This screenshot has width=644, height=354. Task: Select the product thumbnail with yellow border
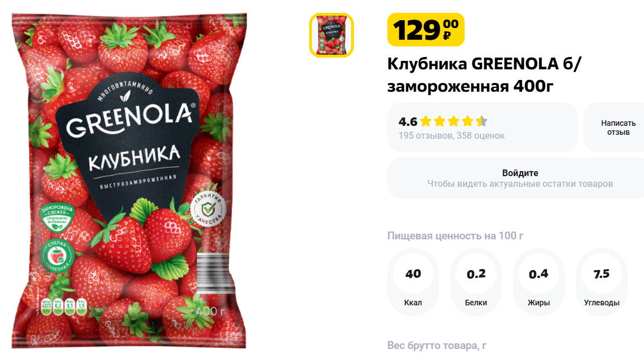[x=331, y=35]
